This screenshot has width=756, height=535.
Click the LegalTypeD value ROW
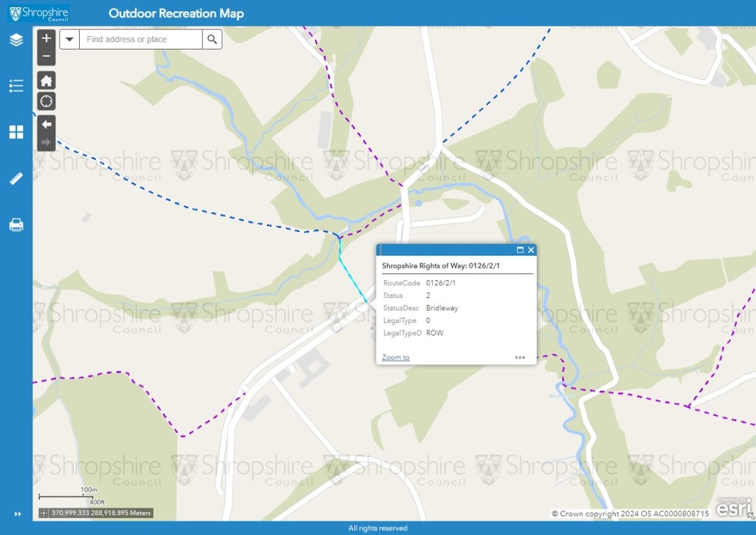[434, 333]
